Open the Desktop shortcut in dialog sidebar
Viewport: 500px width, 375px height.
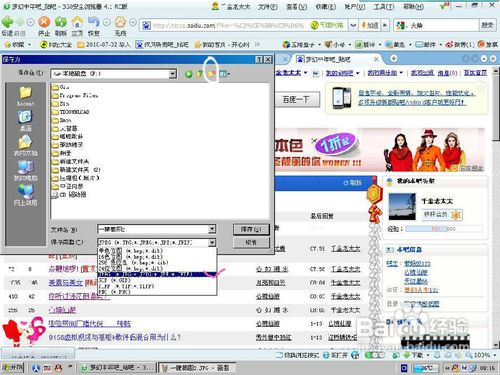pyautogui.click(x=25, y=121)
